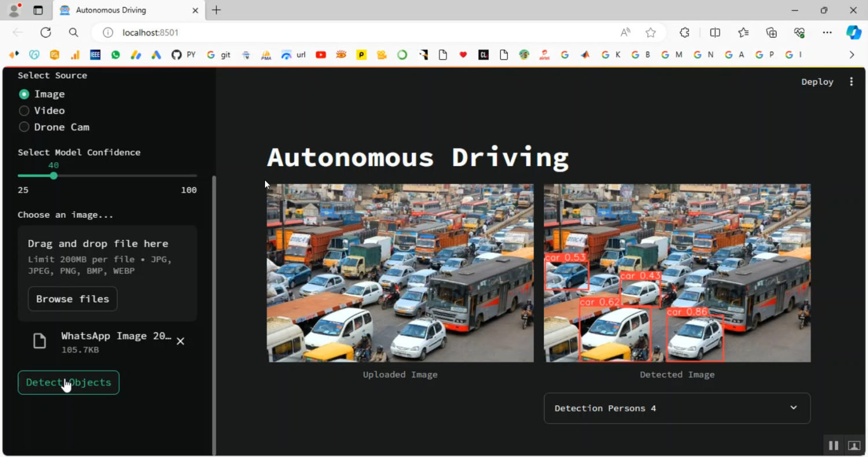Choose Drone Cam as source
868x457 pixels.
click(24, 127)
